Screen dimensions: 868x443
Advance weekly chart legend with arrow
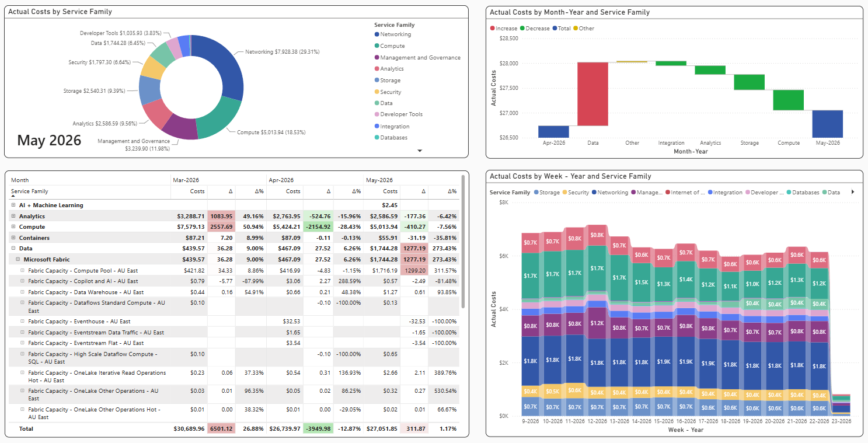coord(853,192)
